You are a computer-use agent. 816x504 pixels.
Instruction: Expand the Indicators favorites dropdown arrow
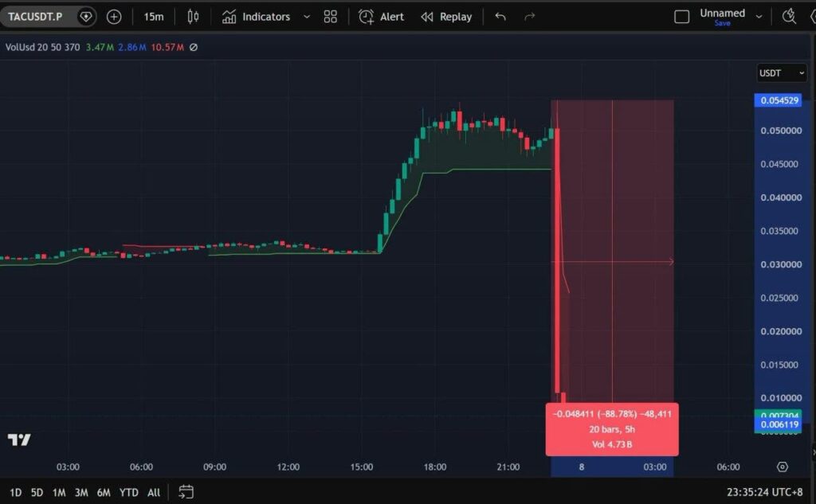tap(307, 17)
